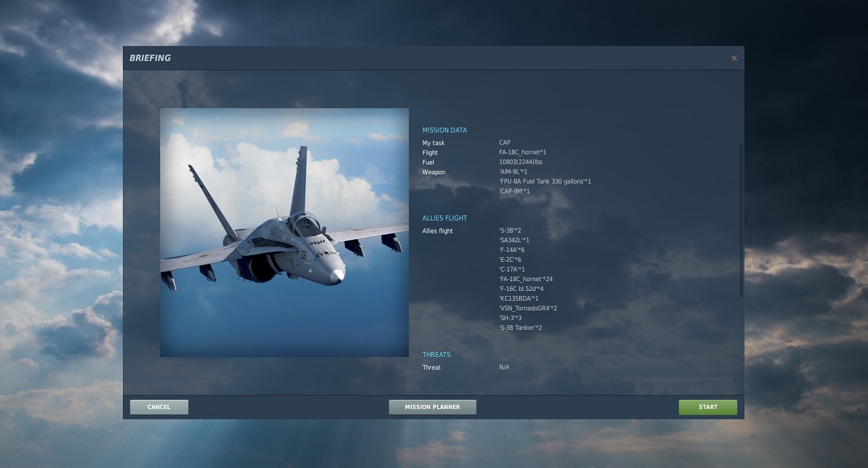This screenshot has height=468, width=868.
Task: Click the Threat N/A value
Action: pyautogui.click(x=504, y=367)
